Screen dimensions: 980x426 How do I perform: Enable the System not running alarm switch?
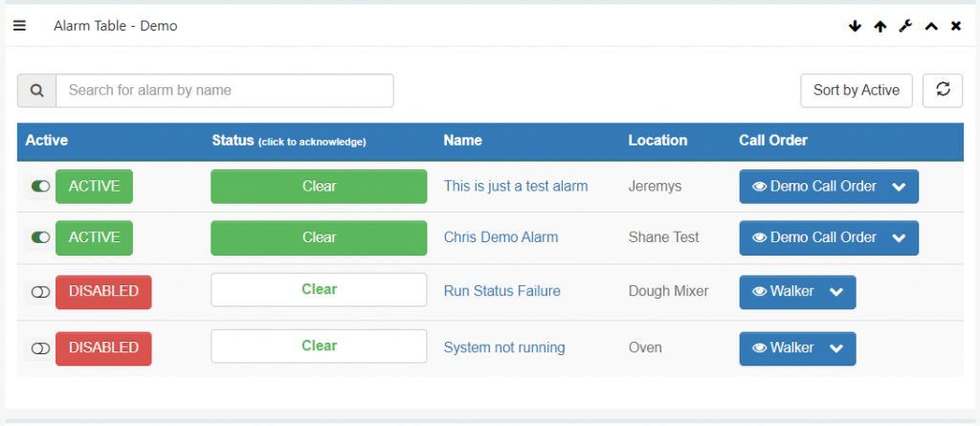tap(40, 348)
